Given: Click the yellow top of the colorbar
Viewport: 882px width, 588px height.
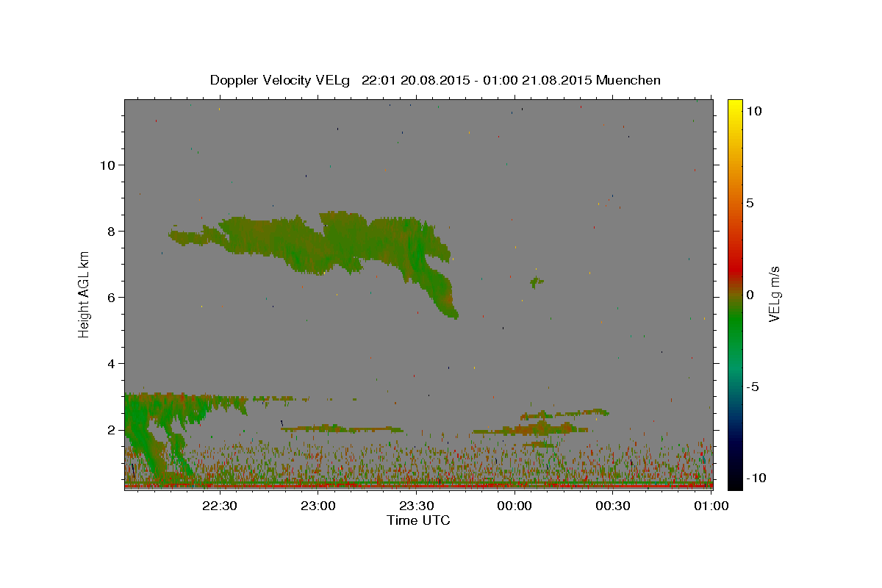Looking at the screenshot, I should point(735,107).
